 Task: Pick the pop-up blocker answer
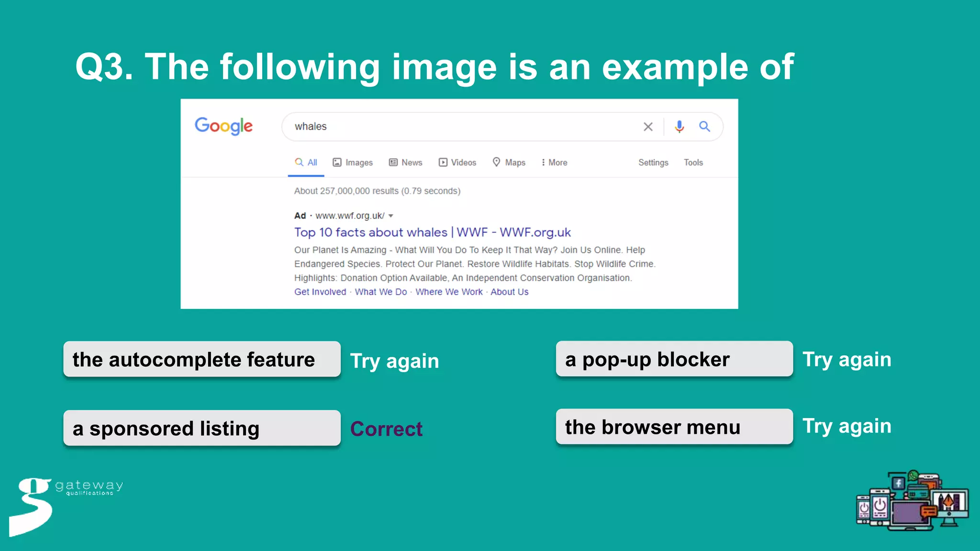coord(674,359)
